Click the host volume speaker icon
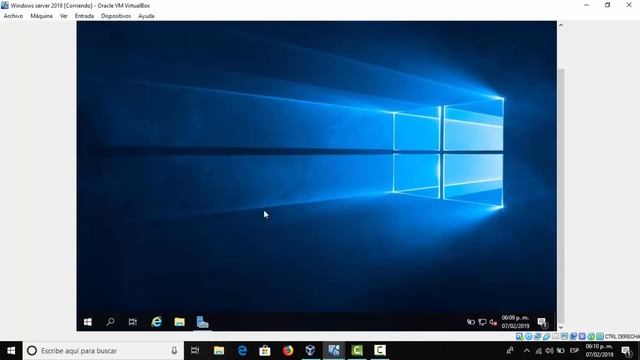 pos(549,351)
